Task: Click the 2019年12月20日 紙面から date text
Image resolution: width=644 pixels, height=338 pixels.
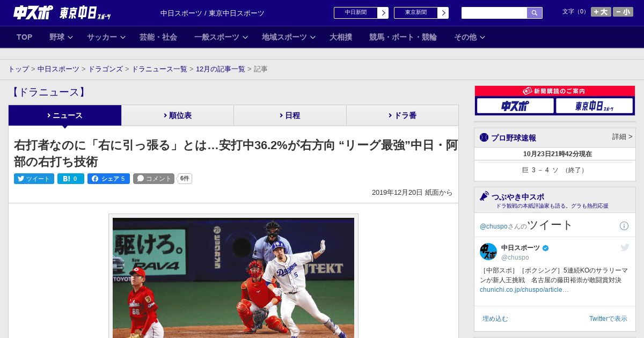Action: point(412,193)
